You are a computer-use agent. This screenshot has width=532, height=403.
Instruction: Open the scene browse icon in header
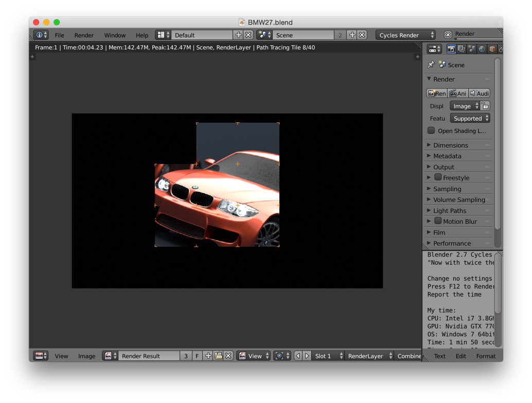(264, 35)
